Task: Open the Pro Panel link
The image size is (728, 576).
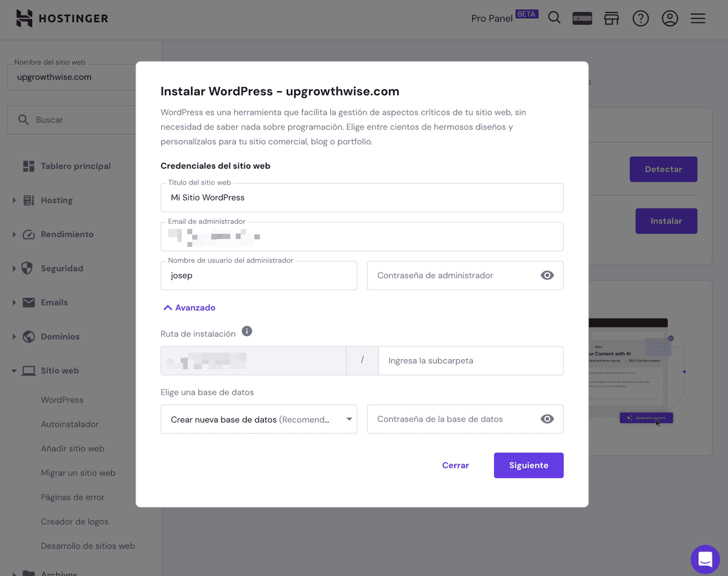Action: point(492,19)
